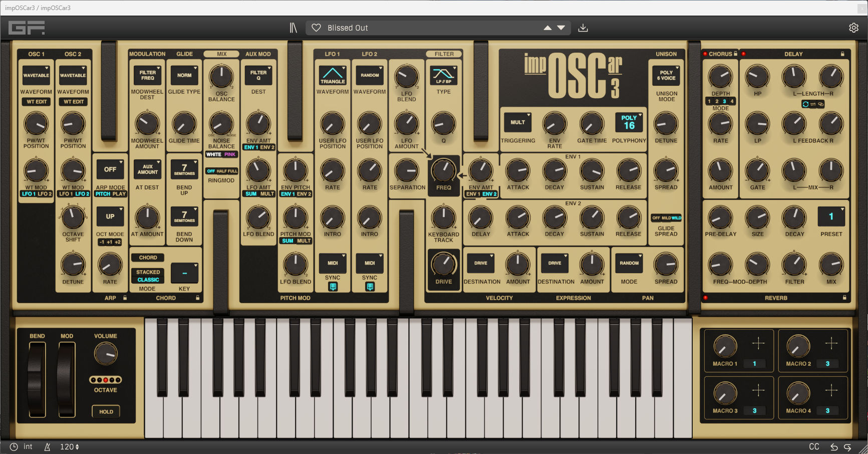Select WHITE noise type
The width and height of the screenshot is (868, 454).
(214, 154)
